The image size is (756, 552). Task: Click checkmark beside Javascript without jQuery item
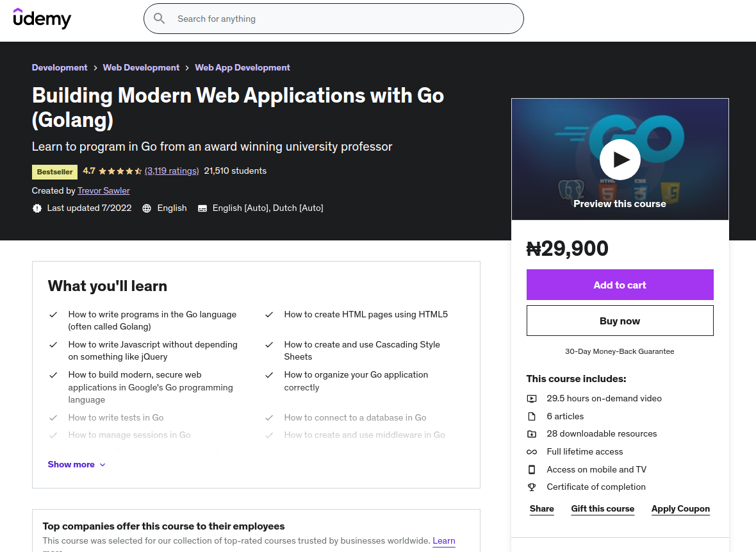tap(54, 344)
